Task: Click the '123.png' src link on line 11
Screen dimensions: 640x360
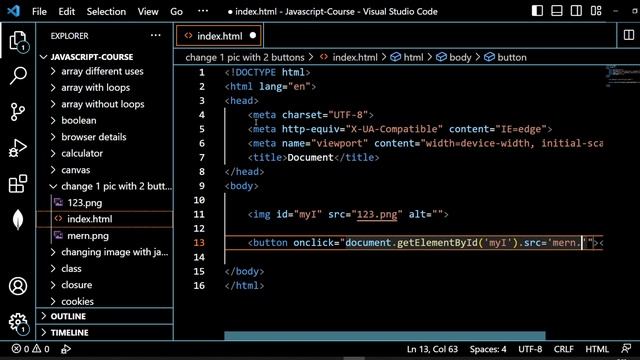Action: (x=377, y=214)
